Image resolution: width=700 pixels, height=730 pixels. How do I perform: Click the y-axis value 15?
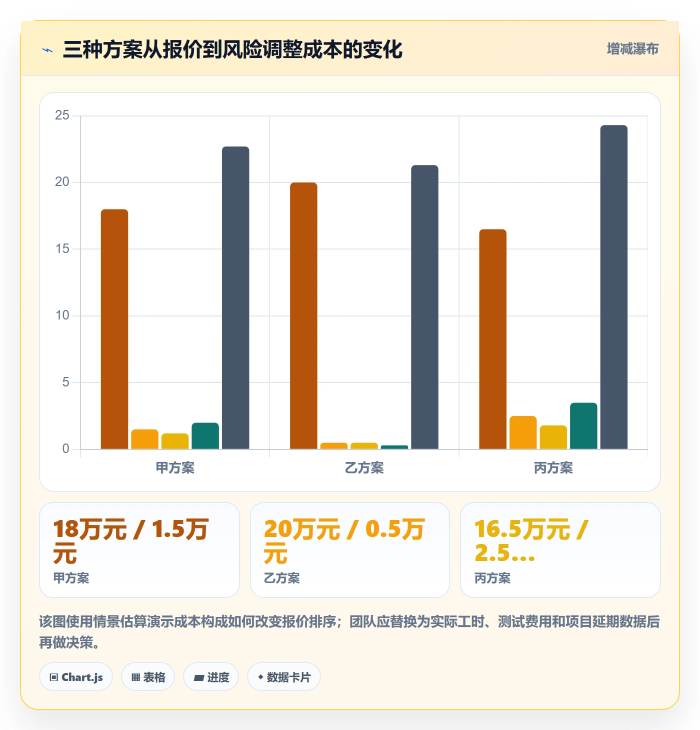click(62, 249)
